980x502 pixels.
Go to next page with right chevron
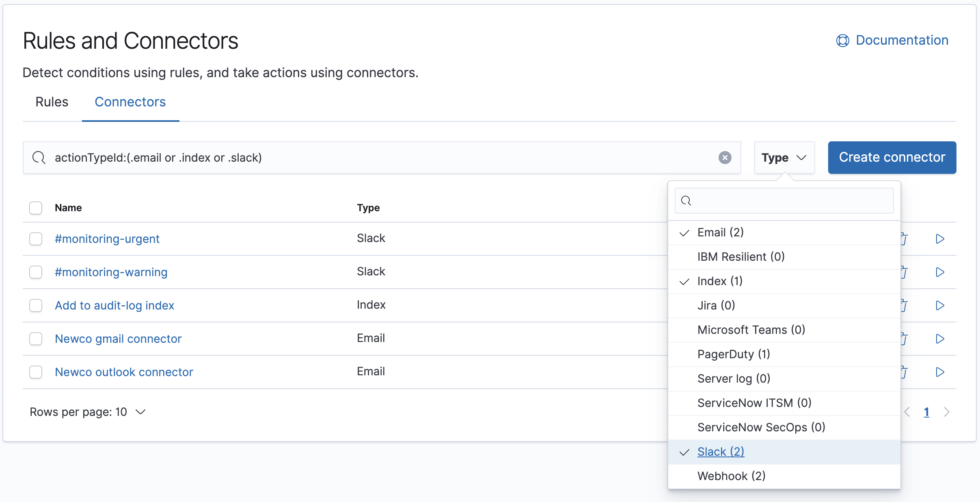click(947, 412)
